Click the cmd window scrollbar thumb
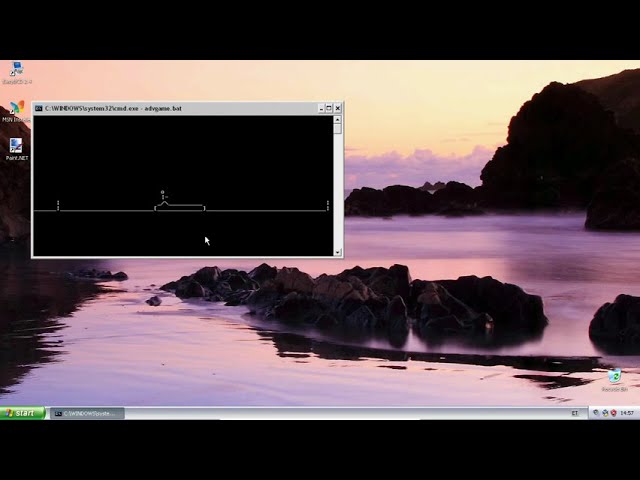Image resolution: width=640 pixels, height=480 pixels. pyautogui.click(x=338, y=129)
